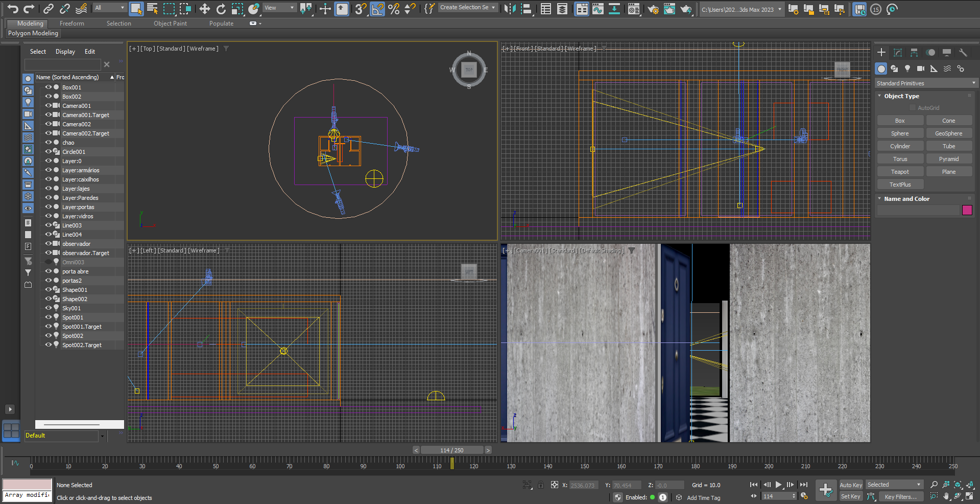The height and width of the screenshot is (504, 980).
Task: Open the selection filter All dropdown
Action: point(110,8)
